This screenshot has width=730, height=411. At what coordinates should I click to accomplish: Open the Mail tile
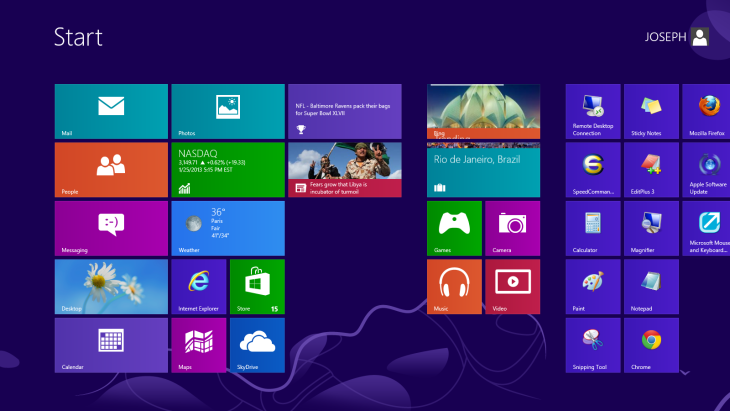(x=111, y=111)
